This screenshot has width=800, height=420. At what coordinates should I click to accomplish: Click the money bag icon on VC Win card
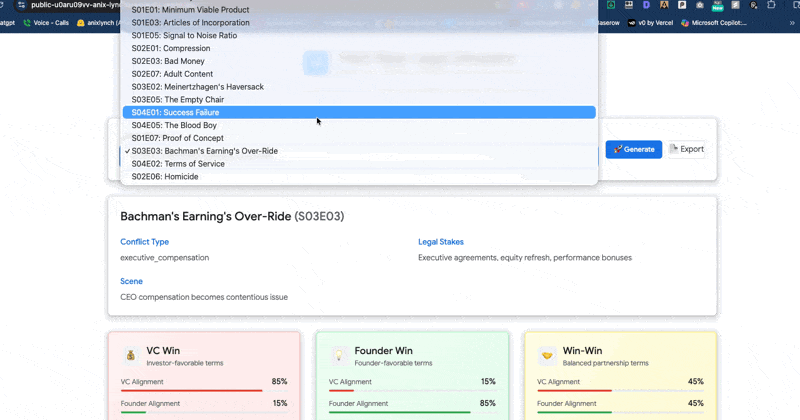(x=131, y=356)
